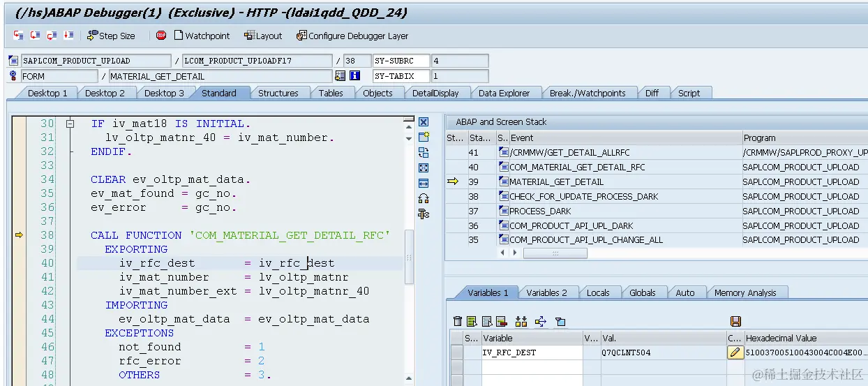Click the maximize horizontally tool icon
The image size is (868, 386).
click(424, 184)
